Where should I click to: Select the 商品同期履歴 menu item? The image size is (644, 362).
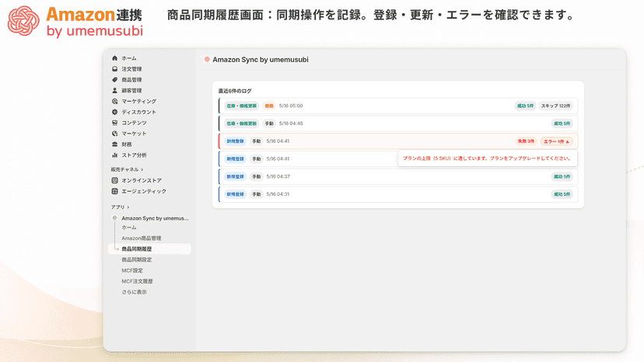[x=149, y=249]
